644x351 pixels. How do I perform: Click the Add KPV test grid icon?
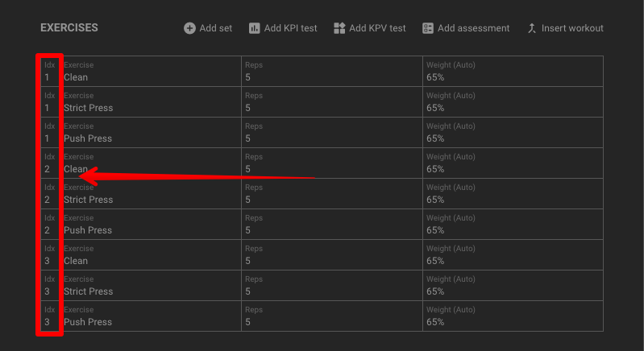point(339,28)
